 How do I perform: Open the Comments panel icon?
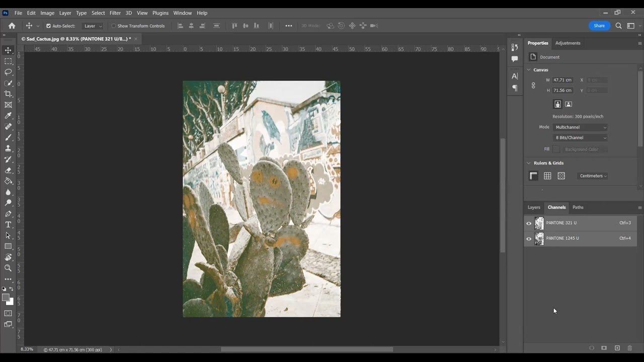click(515, 59)
